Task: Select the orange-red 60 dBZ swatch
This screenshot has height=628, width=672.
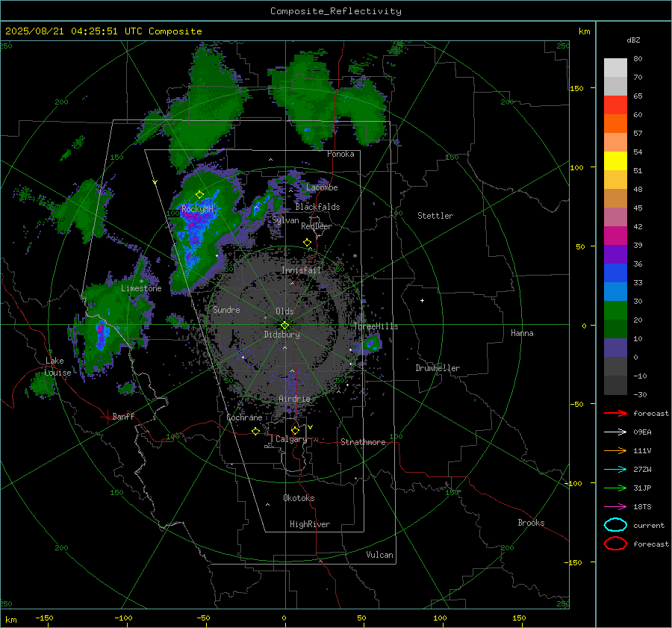Action: [615, 124]
